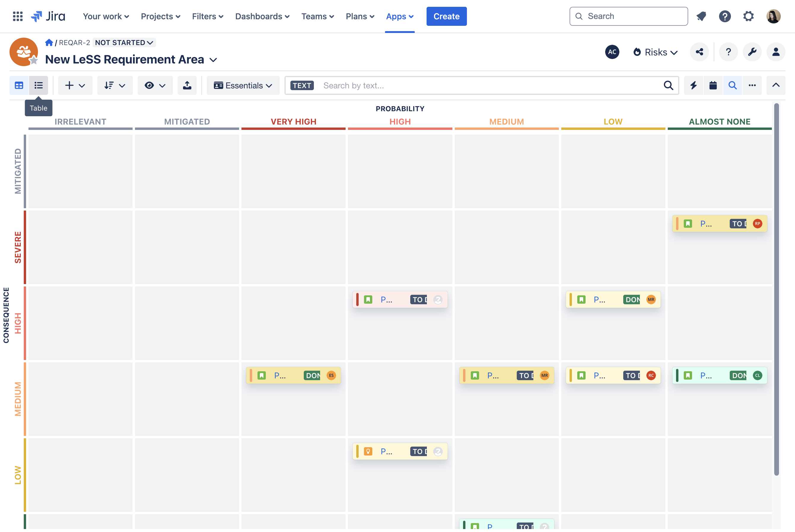Open the eye visibility dropdown
This screenshot has width=795, height=532.
click(155, 85)
